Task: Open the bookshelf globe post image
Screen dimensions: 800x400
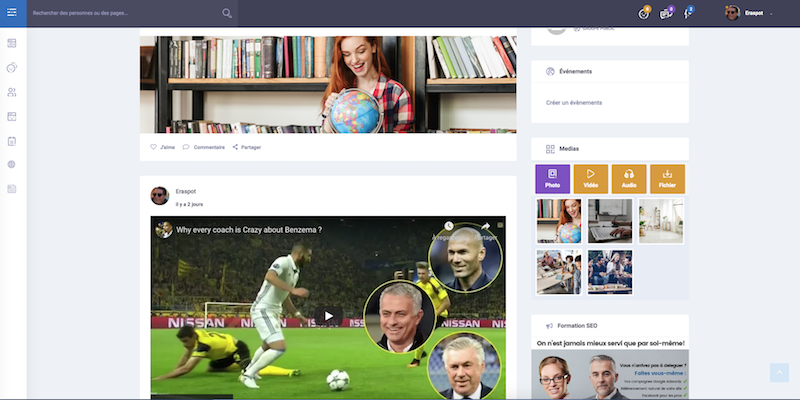Action: [x=328, y=84]
